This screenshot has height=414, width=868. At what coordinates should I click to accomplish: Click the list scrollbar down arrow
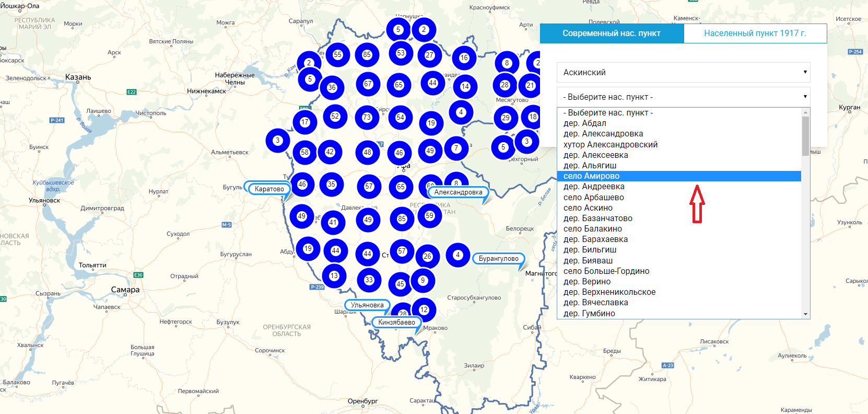point(805,315)
